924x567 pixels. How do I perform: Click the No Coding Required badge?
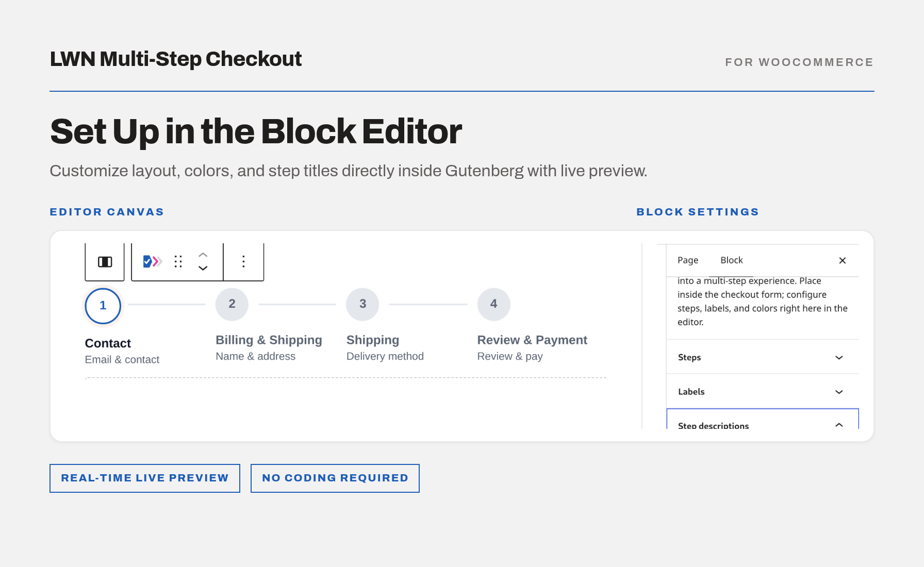pyautogui.click(x=335, y=478)
